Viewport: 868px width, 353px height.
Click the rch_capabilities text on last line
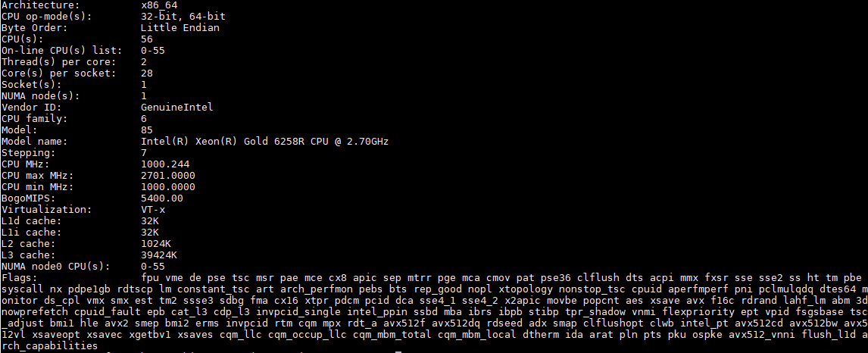50,346
